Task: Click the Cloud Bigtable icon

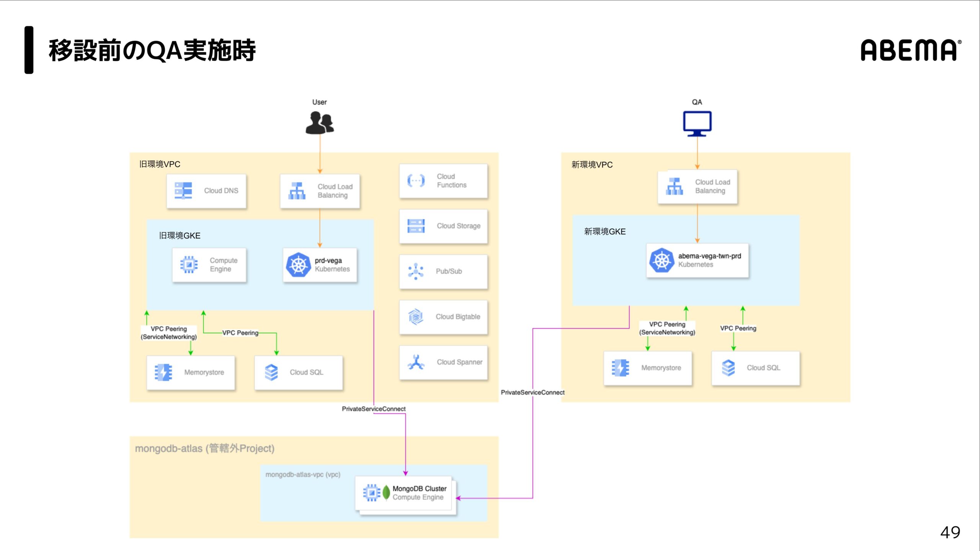Action: point(416,317)
